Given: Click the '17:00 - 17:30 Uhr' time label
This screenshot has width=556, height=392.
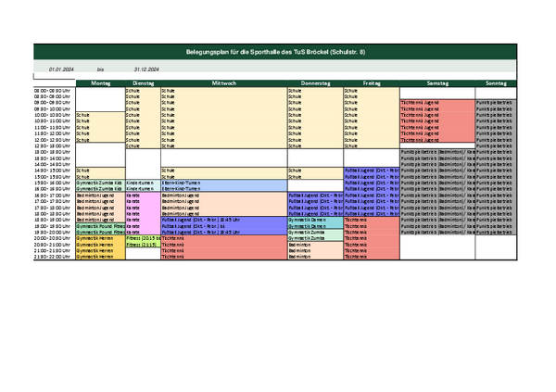Looking at the screenshot, I should 52,201.
